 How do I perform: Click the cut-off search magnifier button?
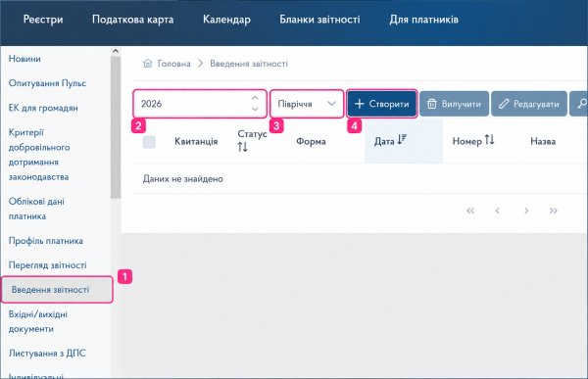[x=578, y=104]
